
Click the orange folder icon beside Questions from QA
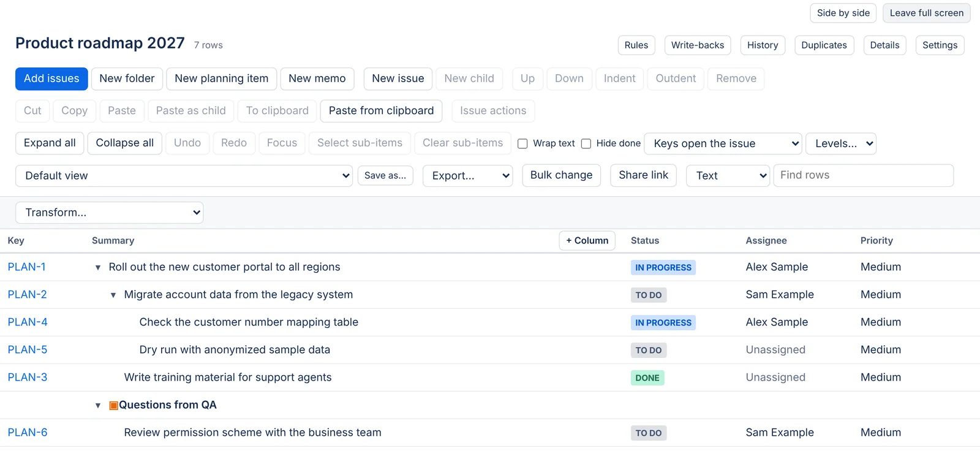point(113,405)
